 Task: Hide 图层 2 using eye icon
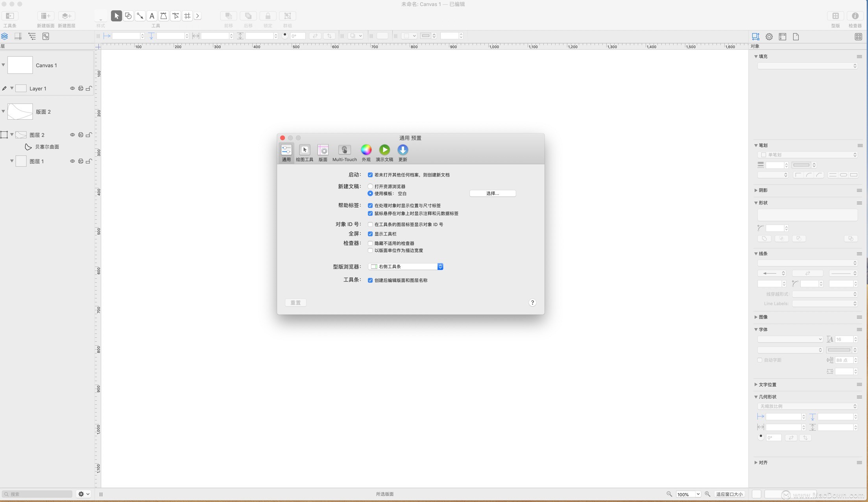click(x=72, y=135)
